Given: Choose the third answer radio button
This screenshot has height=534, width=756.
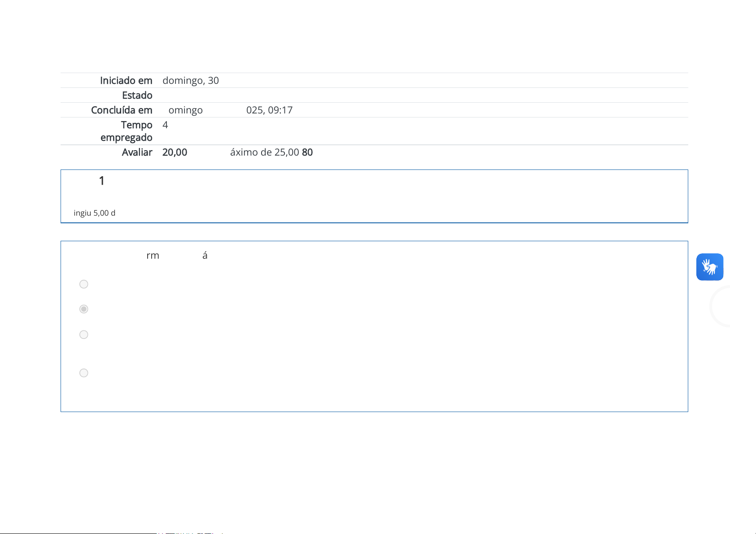Looking at the screenshot, I should pos(83,335).
